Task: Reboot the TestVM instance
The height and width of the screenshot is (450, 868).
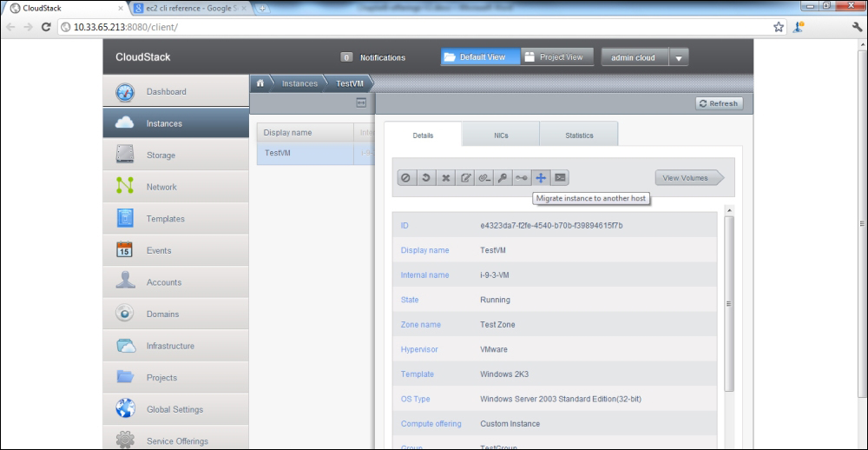Action: click(x=425, y=178)
